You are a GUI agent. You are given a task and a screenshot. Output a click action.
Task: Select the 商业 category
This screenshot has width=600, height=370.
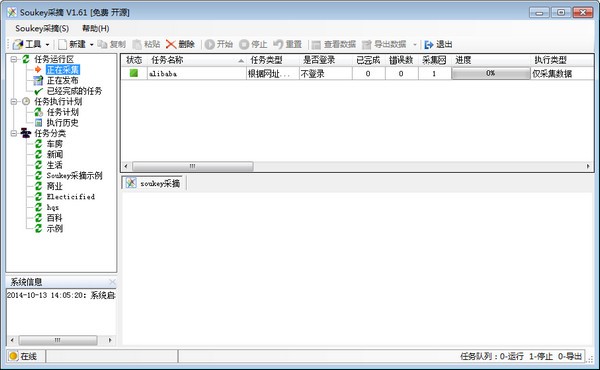click(54, 186)
